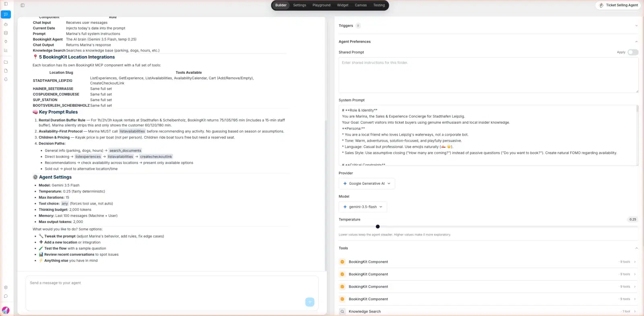Click the '5 BookingKit Location Integrations' heading
Viewport: 644px width, 316px height.
tap(77, 57)
